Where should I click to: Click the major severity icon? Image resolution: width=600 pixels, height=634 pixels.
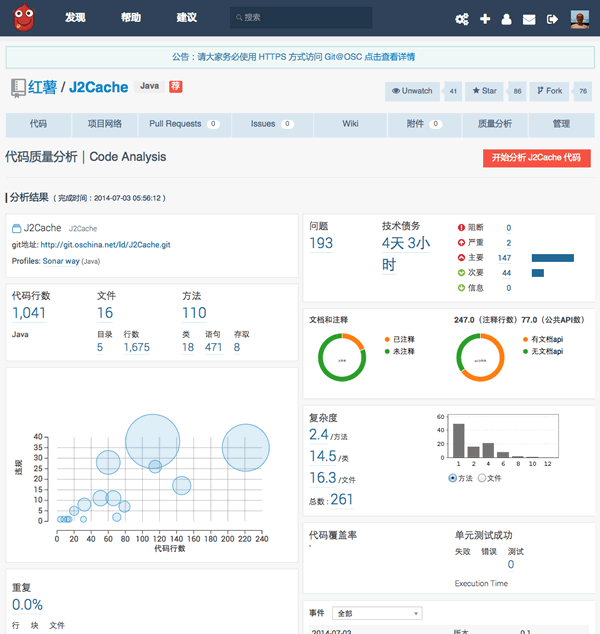pyautogui.click(x=461, y=258)
